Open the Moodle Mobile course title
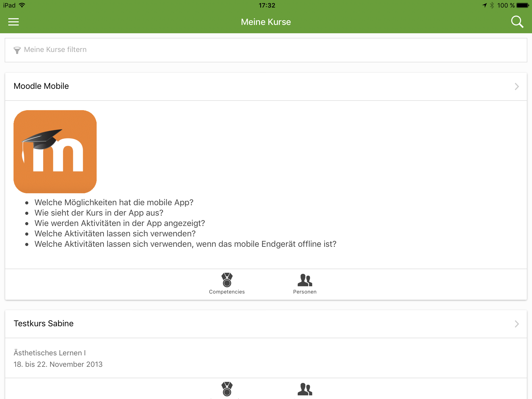Image resolution: width=532 pixels, height=399 pixels. point(41,86)
